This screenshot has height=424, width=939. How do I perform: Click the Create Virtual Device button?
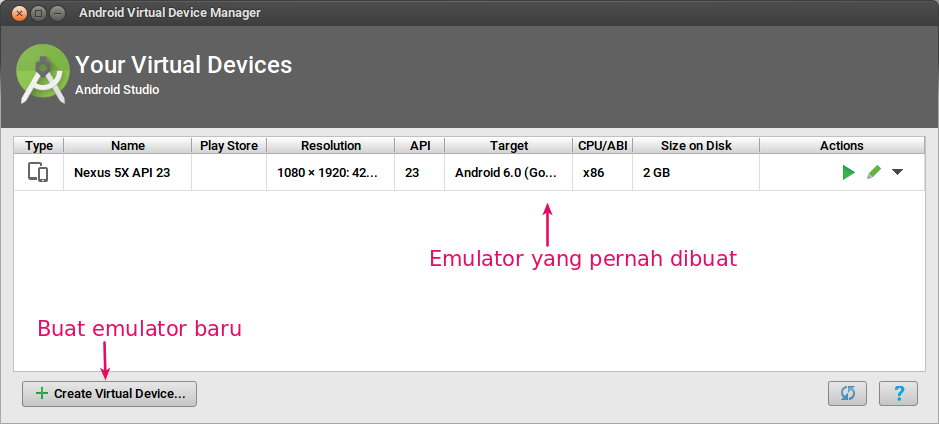tap(110, 393)
